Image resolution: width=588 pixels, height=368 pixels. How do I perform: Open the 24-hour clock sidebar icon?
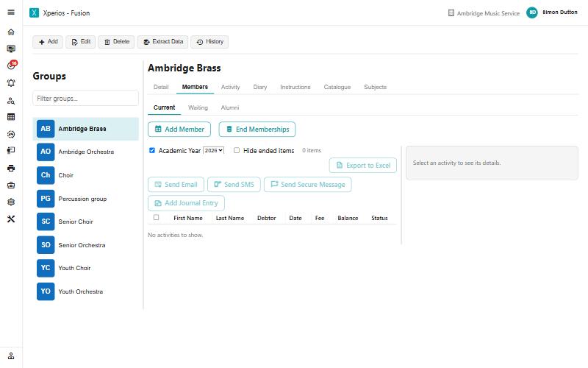11,134
